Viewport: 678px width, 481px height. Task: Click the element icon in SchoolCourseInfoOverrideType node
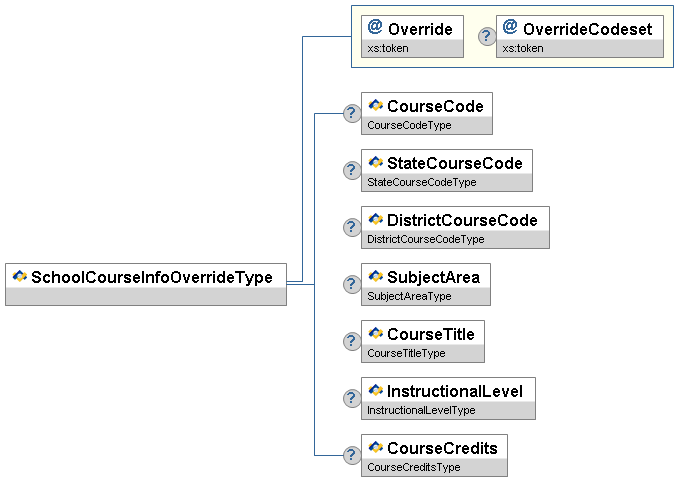pyautogui.click(x=20, y=277)
